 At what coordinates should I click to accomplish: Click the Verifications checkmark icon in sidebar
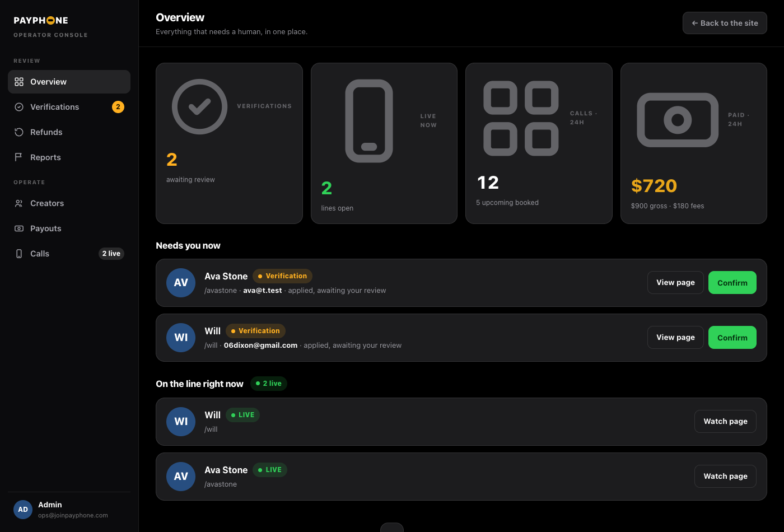(19, 107)
